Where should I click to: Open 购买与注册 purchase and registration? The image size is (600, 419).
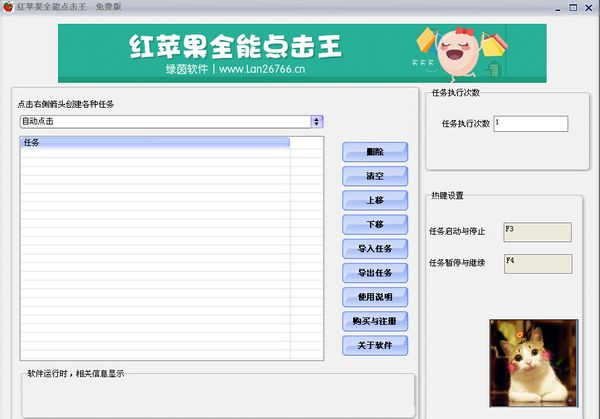coord(375,321)
